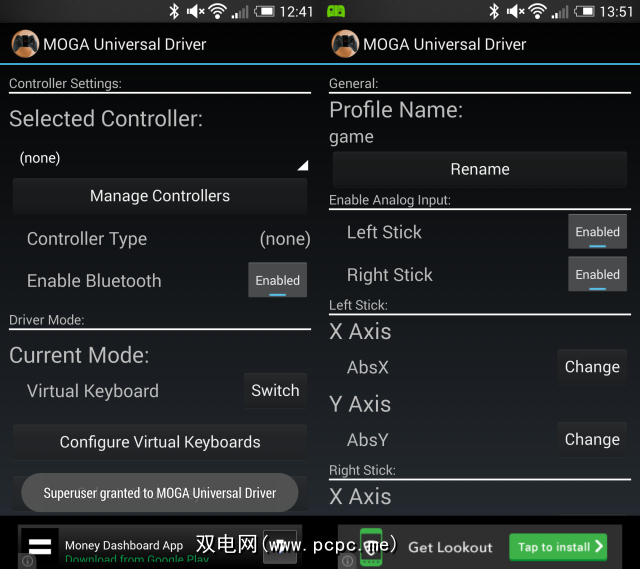Screen dimensions: 640x569
Task: Tap the green notification icon in right status bar
Action: [336, 11]
